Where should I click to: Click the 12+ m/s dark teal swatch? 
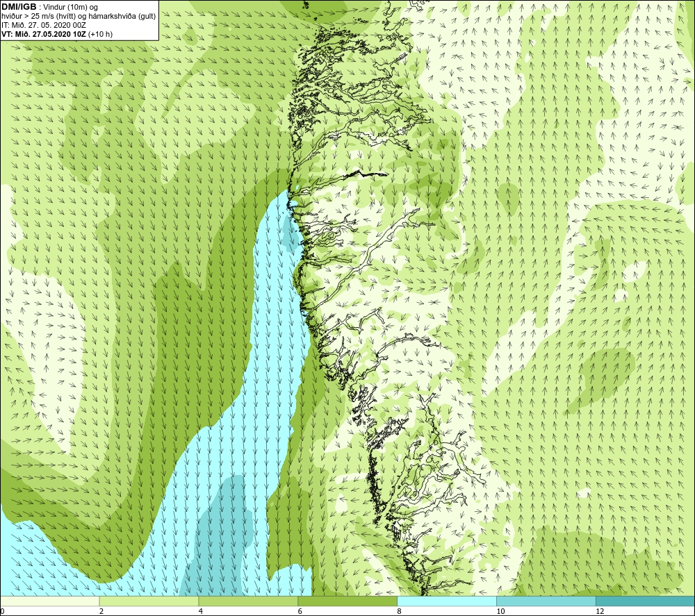[x=645, y=601]
